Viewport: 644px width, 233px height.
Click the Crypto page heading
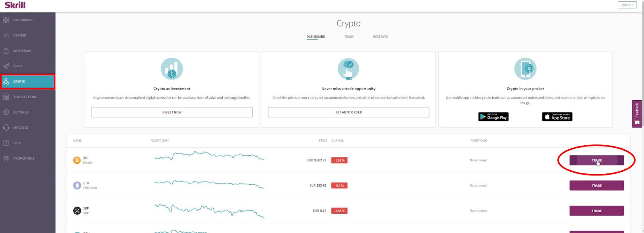point(349,23)
